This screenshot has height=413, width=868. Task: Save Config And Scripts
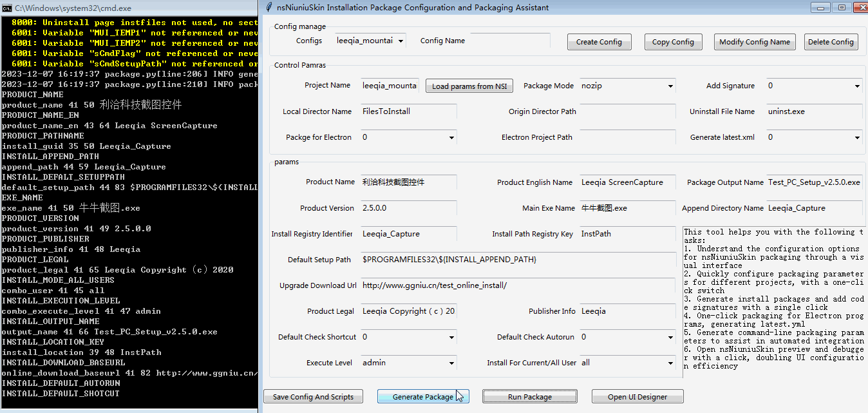coord(314,397)
